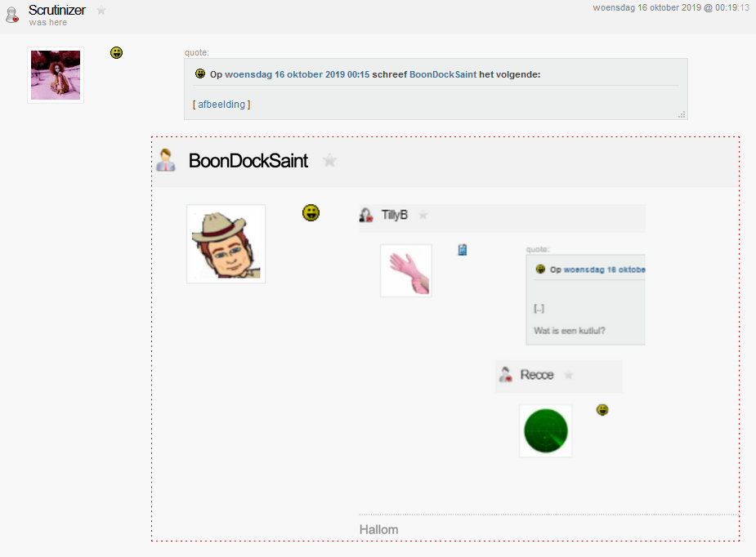This screenshot has width=756, height=557.
Task: Click the Scrutinizer username
Action: [x=57, y=10]
